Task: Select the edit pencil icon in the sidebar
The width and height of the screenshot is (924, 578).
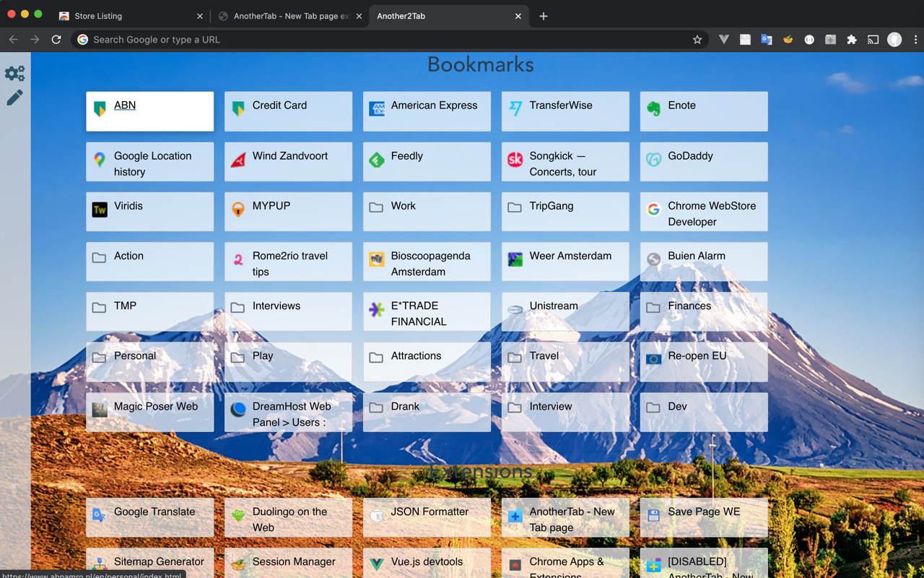Action: 14,97
